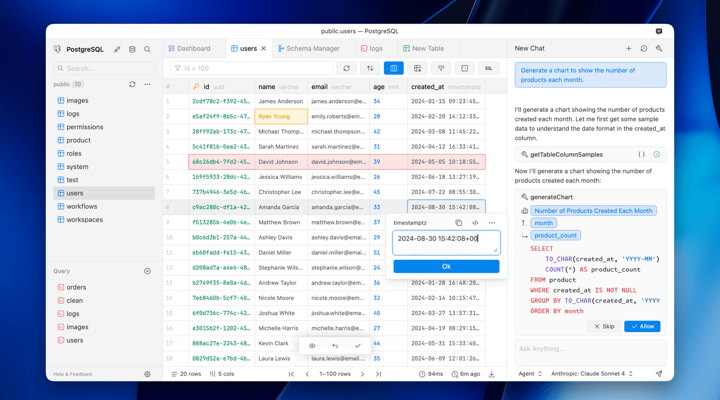Viewport: 720px width, 400px height.
Task: Open the database cylinder icon in sidebar header
Action: pos(132,49)
